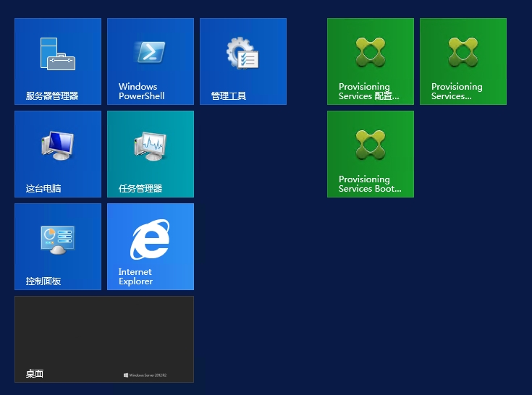Launch the 任务管理器 Task Manager tile
532x395 pixels.
[151, 154]
